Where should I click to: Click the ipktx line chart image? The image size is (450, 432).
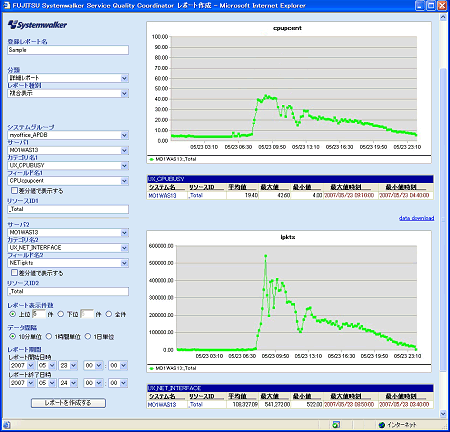coord(289,302)
